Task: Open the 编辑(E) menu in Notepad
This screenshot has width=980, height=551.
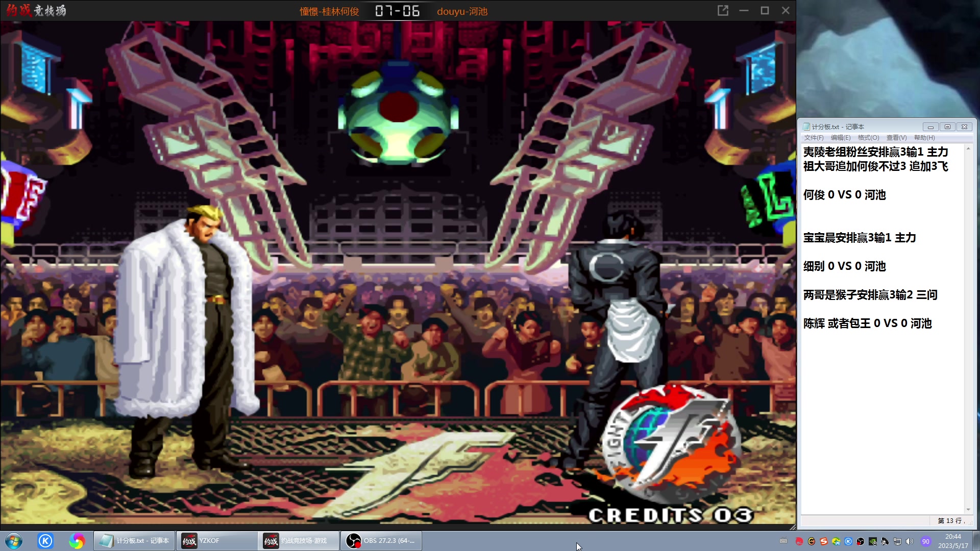Action: (x=841, y=138)
